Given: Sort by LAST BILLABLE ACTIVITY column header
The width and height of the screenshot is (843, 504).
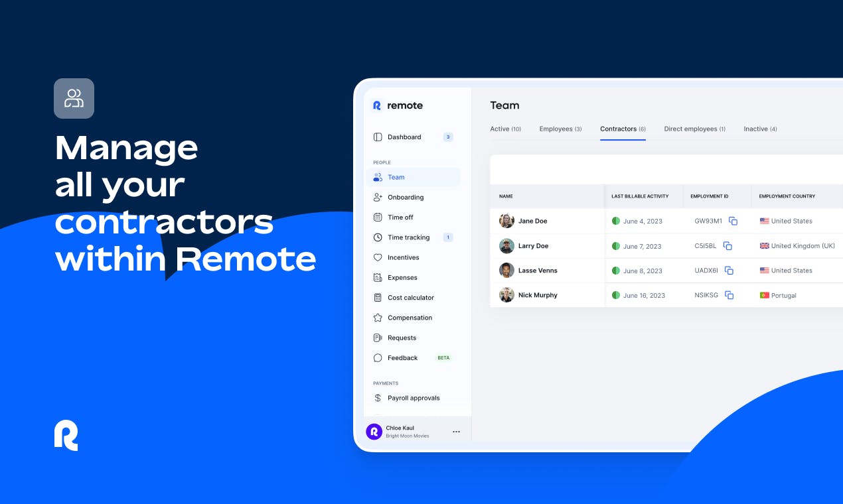Looking at the screenshot, I should [x=640, y=196].
